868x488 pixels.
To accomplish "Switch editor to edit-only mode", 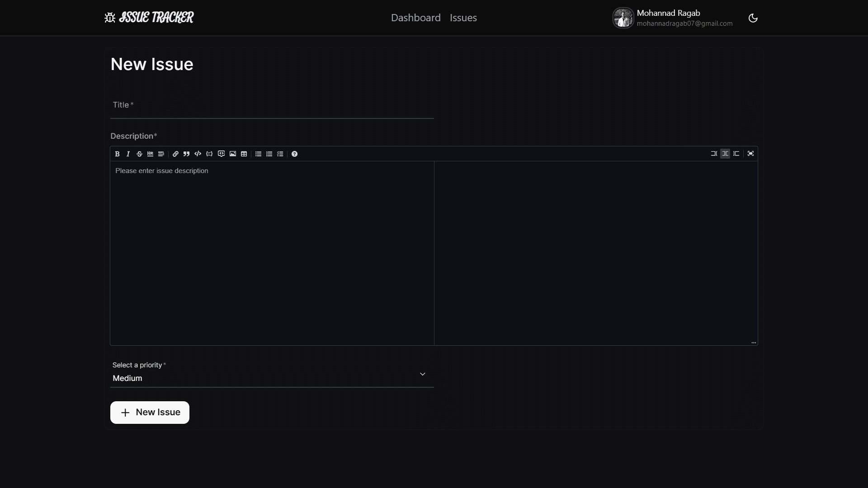I will tap(714, 154).
